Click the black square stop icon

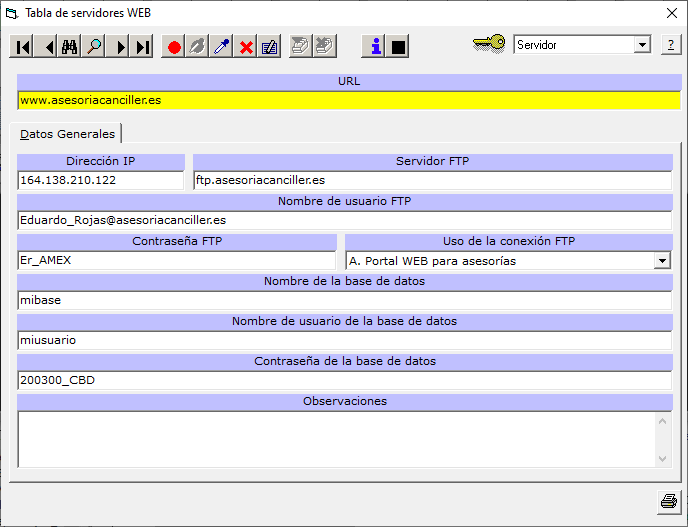click(x=398, y=47)
